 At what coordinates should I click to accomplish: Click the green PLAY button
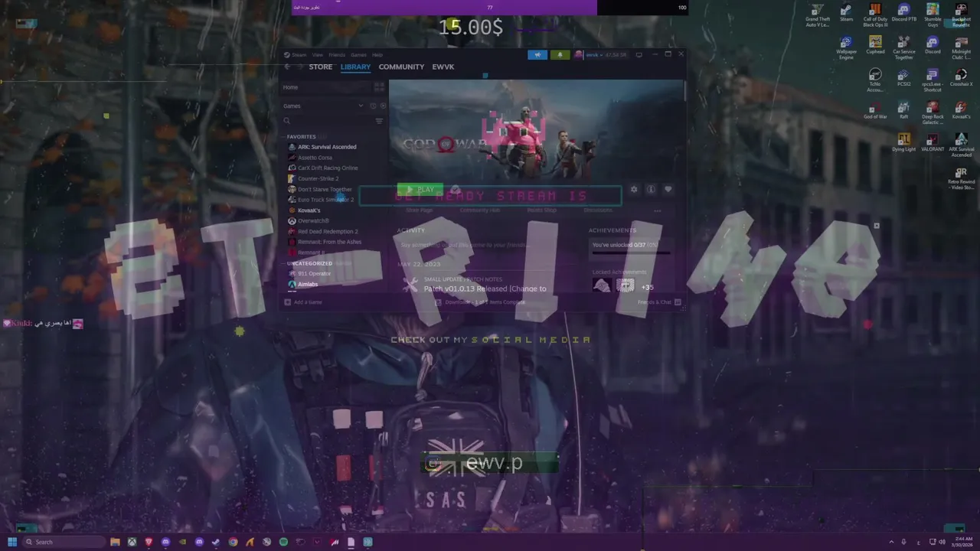click(x=420, y=189)
